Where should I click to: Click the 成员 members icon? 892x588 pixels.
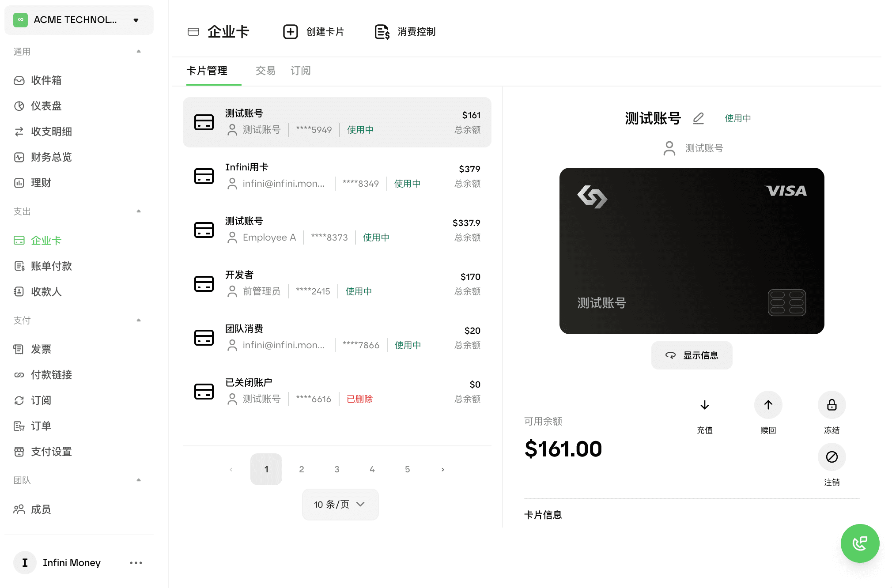click(19, 509)
